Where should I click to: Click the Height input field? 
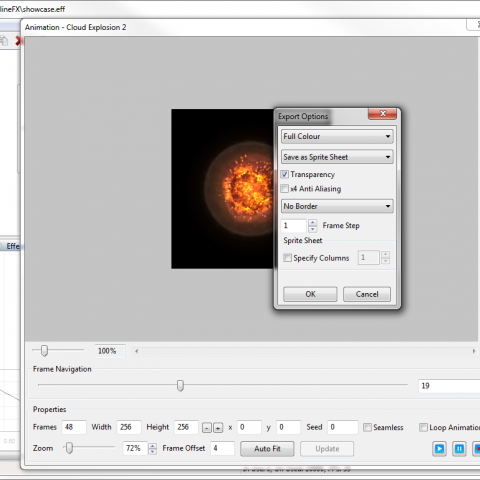point(186,427)
